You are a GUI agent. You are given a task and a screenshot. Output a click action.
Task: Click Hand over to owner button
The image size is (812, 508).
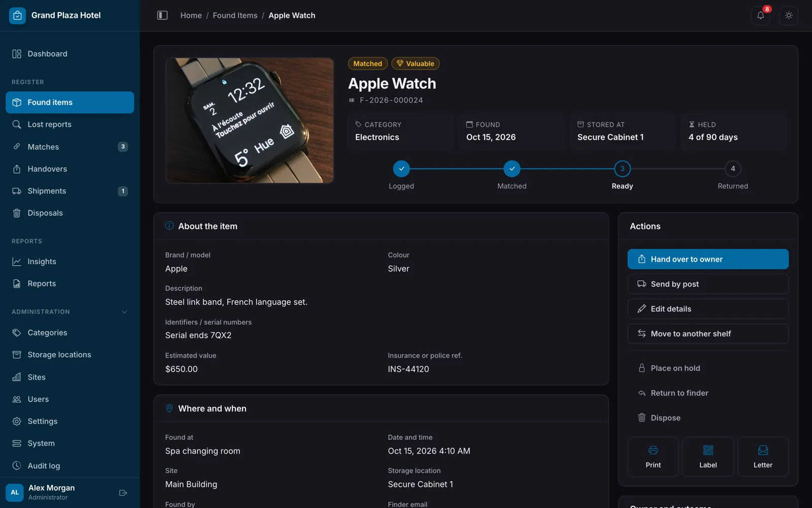pos(708,259)
